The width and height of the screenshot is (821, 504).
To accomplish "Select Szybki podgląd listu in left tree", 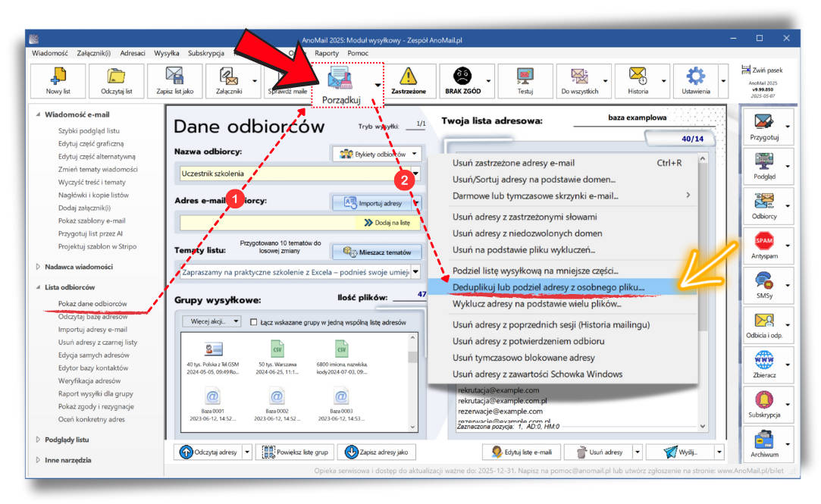I will click(89, 131).
